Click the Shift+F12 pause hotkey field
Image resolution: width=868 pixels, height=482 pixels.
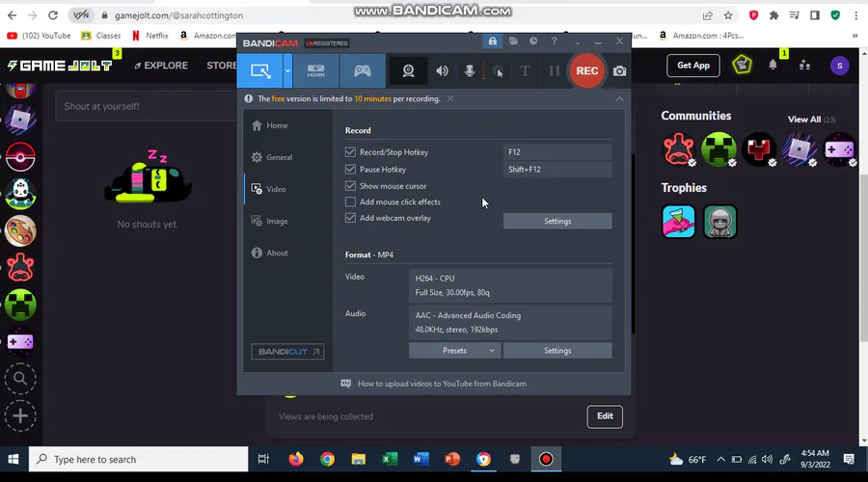pos(557,170)
